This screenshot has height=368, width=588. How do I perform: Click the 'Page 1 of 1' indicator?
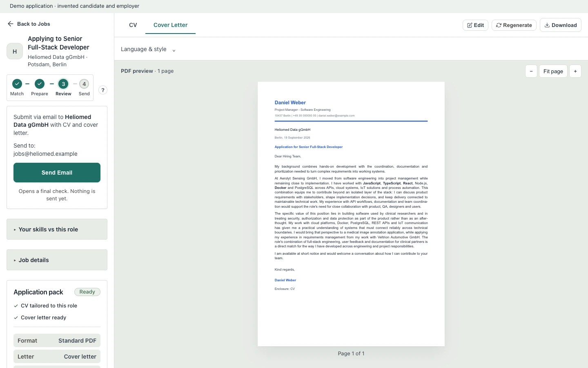351,353
